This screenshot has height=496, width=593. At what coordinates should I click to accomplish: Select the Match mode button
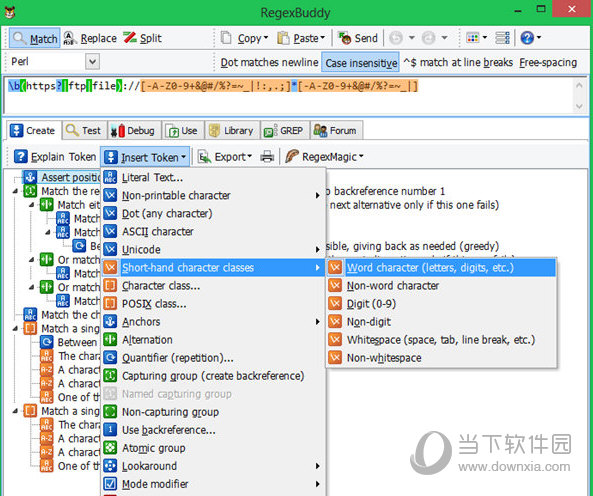[x=35, y=38]
